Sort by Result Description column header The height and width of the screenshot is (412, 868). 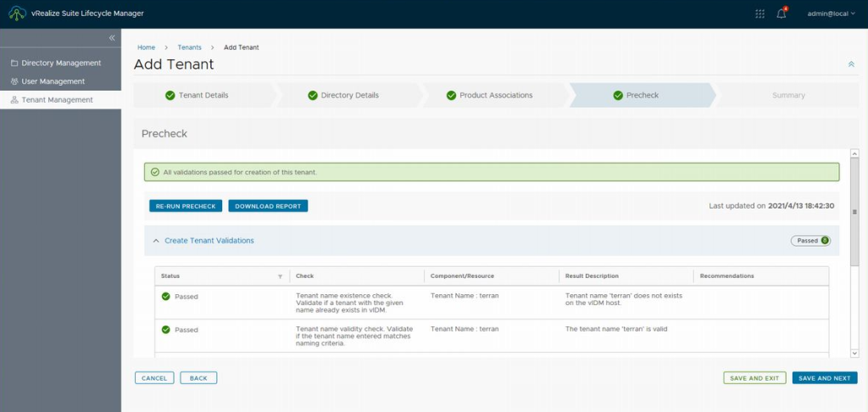(592, 276)
